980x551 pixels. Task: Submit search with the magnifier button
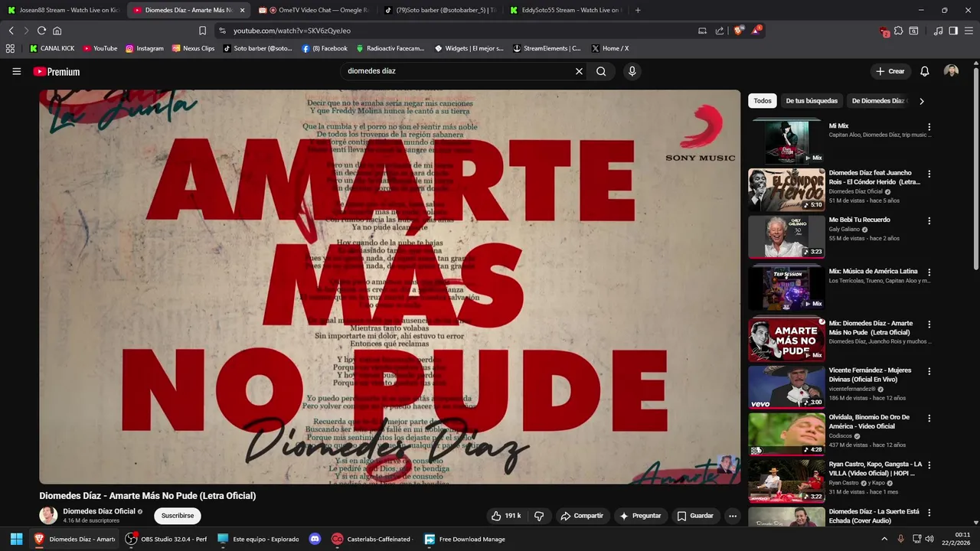point(601,71)
